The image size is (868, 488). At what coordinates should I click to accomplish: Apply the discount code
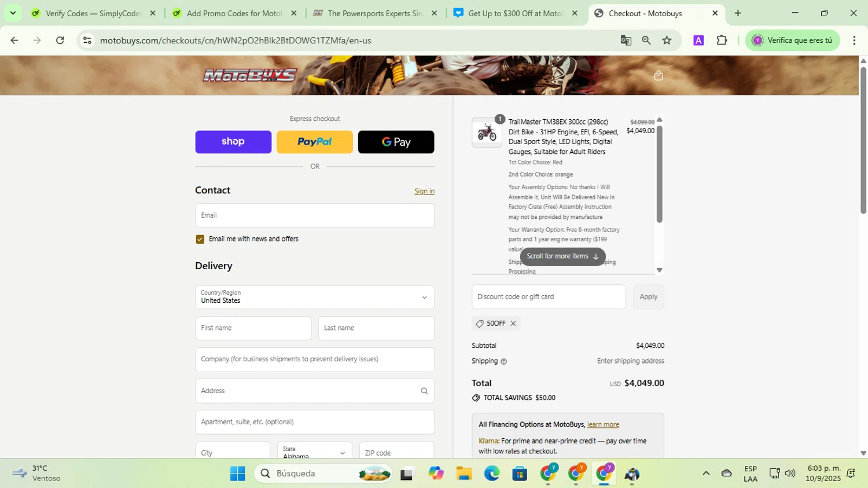point(648,297)
